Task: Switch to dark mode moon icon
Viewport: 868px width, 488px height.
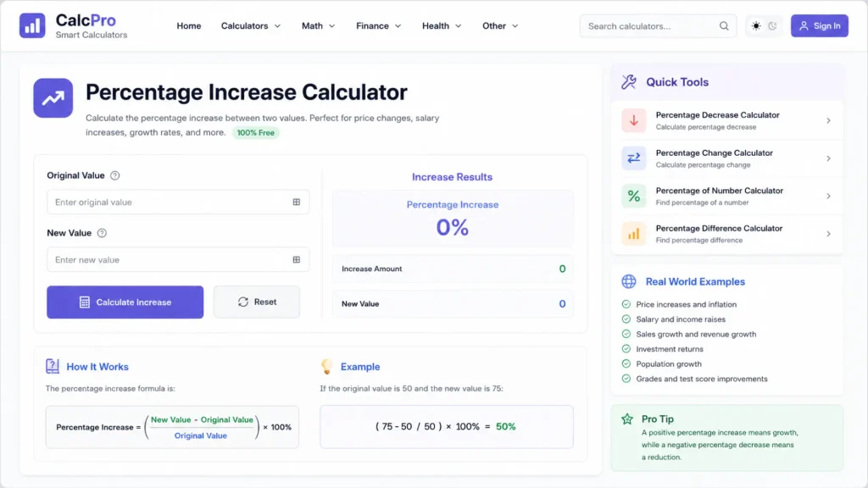Action: pyautogui.click(x=772, y=26)
